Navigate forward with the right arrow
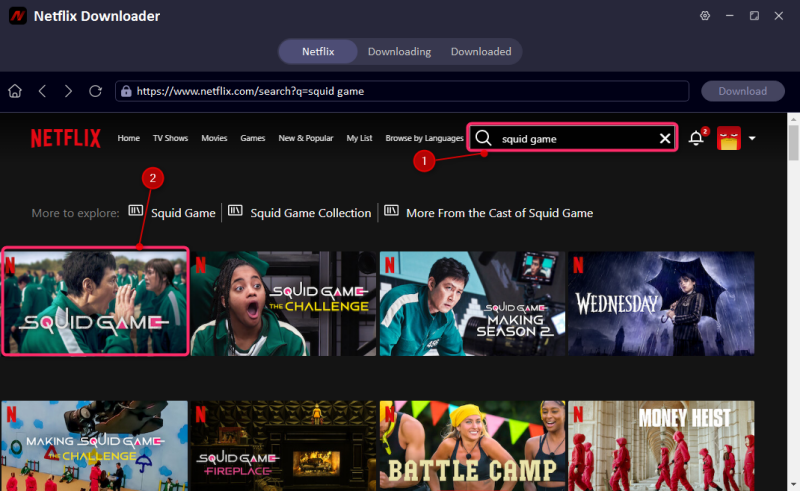The width and height of the screenshot is (800, 491). [68, 91]
